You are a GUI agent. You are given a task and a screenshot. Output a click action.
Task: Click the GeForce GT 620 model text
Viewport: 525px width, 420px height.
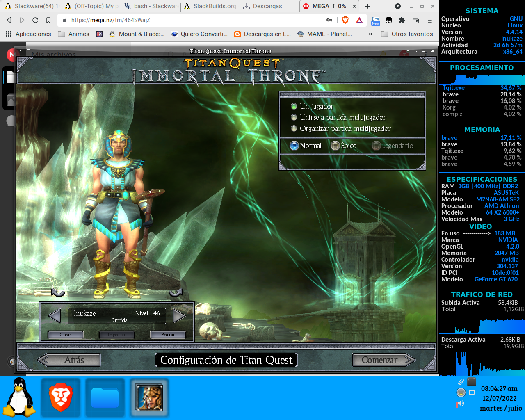coord(496,279)
